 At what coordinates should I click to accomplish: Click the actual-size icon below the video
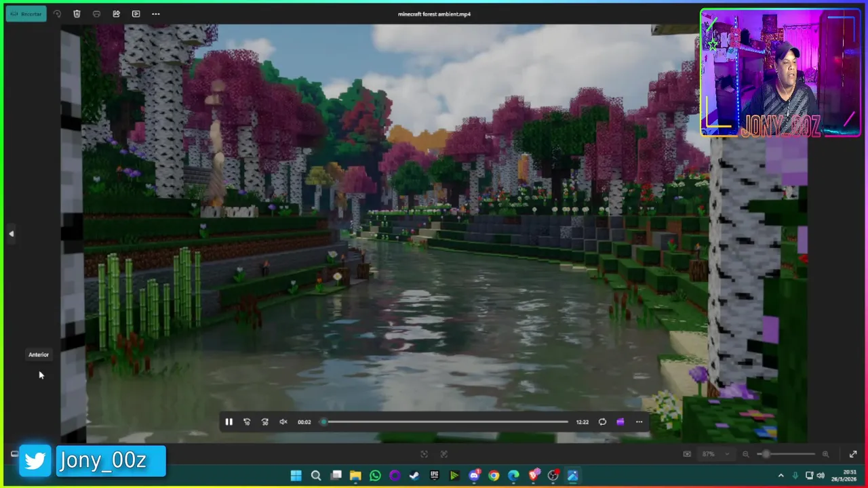444,454
